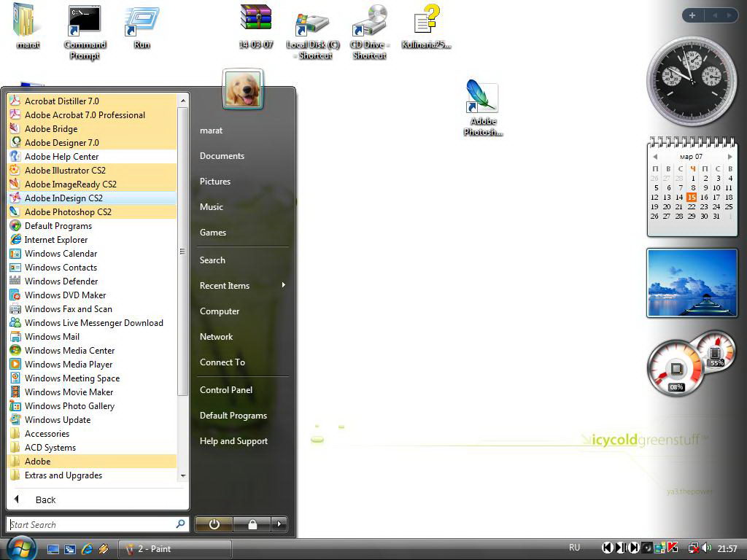Viewport: 747px width, 560px height.
Task: Open Adobe Bridge
Action: click(93, 128)
